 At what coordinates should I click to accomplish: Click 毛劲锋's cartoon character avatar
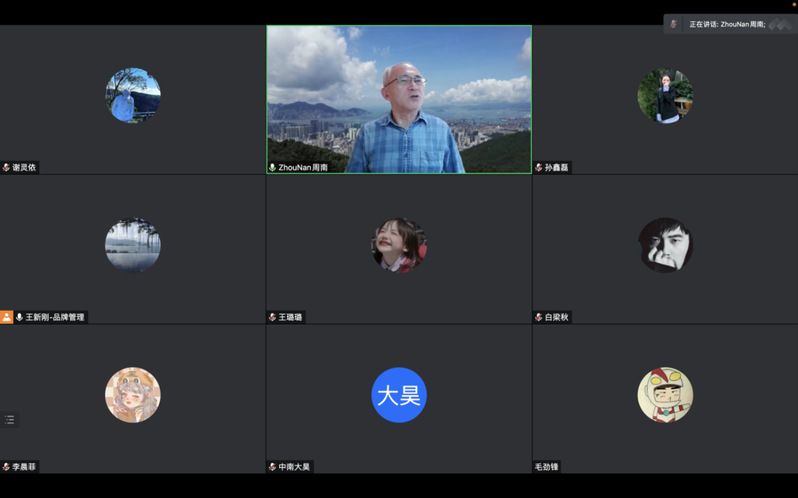click(x=665, y=395)
